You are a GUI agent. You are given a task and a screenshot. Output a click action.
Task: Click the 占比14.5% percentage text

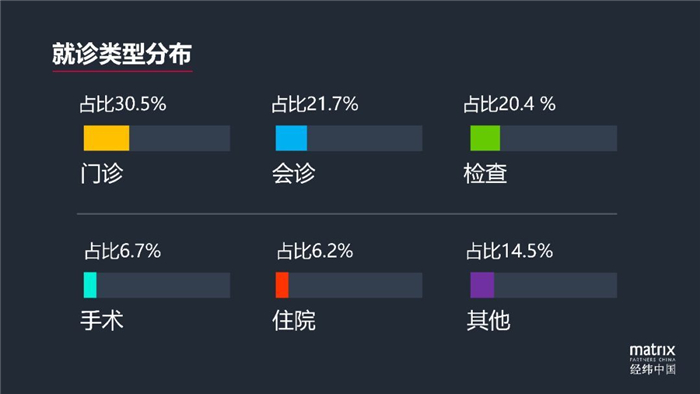(x=509, y=251)
